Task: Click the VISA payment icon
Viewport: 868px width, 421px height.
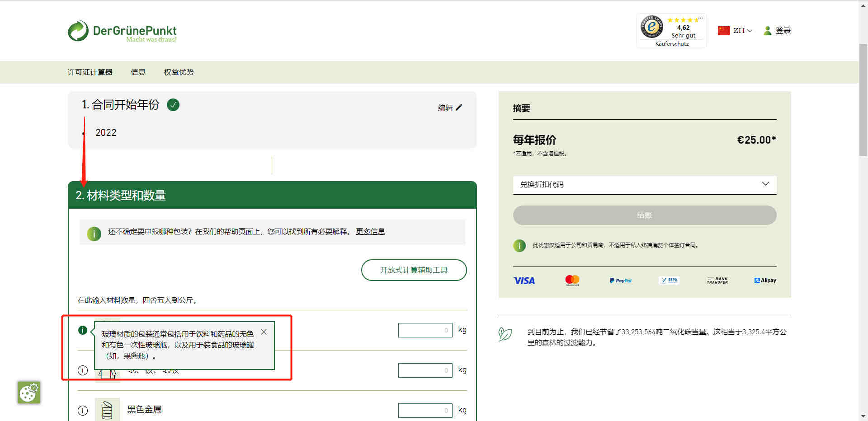Action: coord(524,281)
